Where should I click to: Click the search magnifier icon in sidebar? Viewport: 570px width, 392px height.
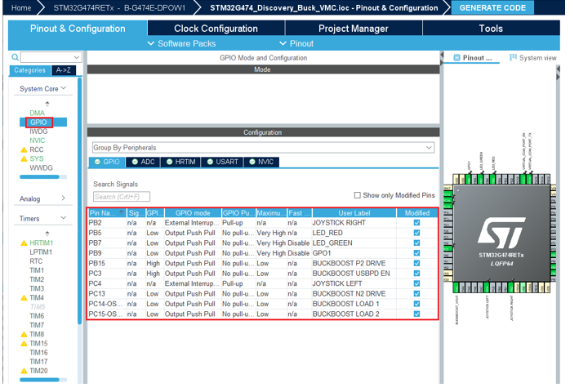[15, 57]
